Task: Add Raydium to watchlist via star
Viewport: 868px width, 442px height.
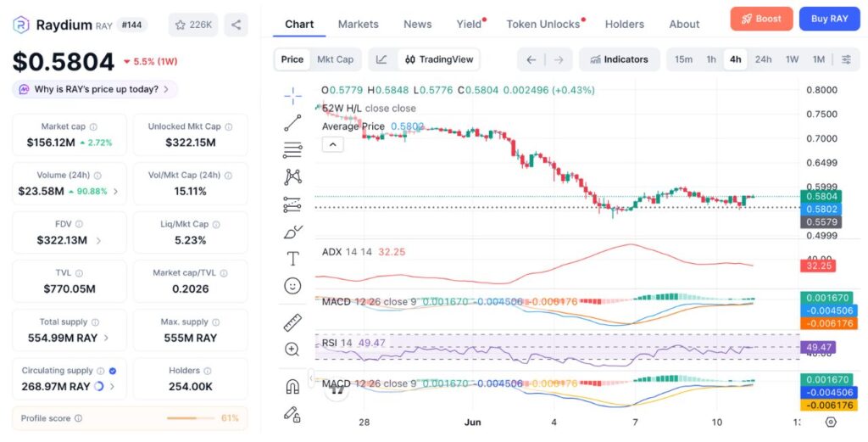Action: [x=193, y=25]
